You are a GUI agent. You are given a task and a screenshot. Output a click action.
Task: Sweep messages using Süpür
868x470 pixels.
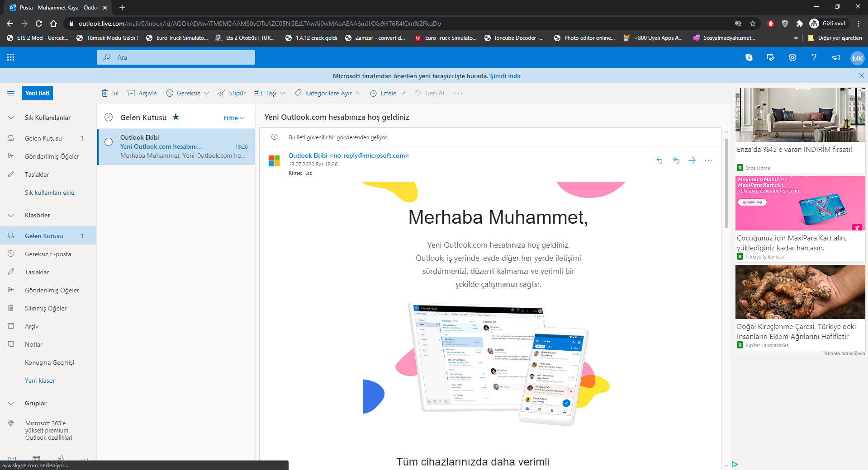click(232, 93)
